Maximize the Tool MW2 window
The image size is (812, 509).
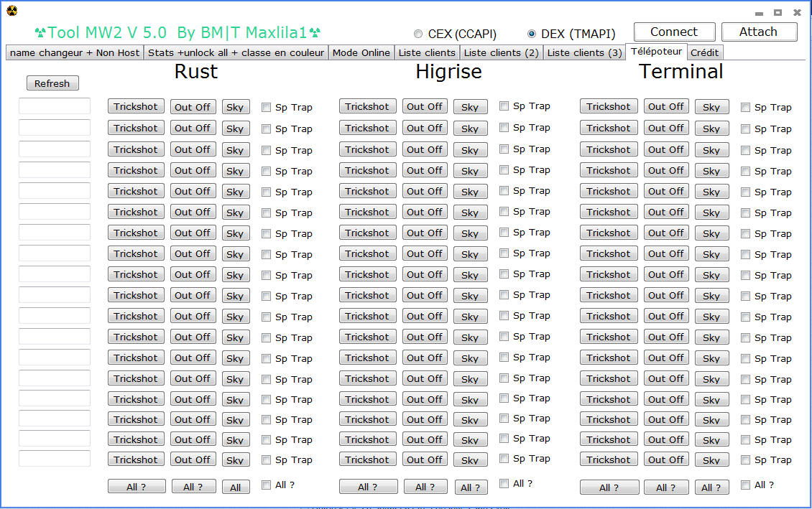[x=778, y=12]
